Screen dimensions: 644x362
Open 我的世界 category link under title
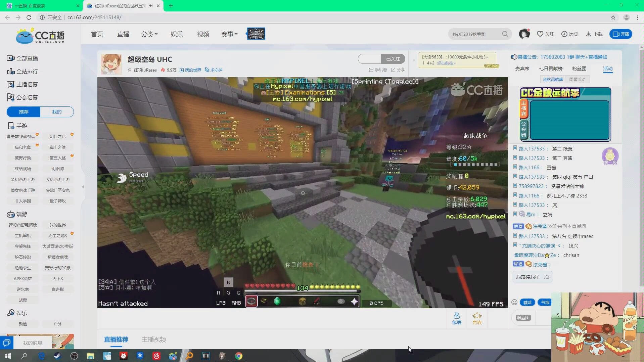[x=190, y=70]
